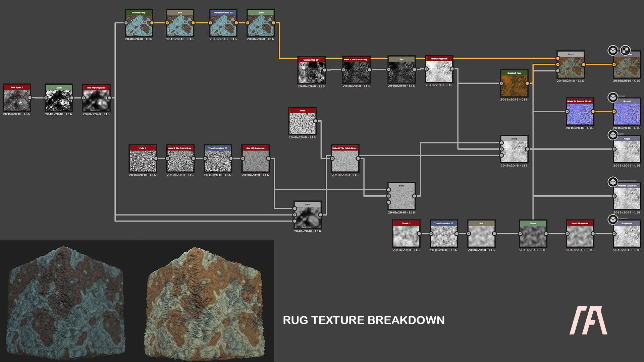
Task: Click the checkered 2D view badge on the Base Color output
Action: click(625, 51)
